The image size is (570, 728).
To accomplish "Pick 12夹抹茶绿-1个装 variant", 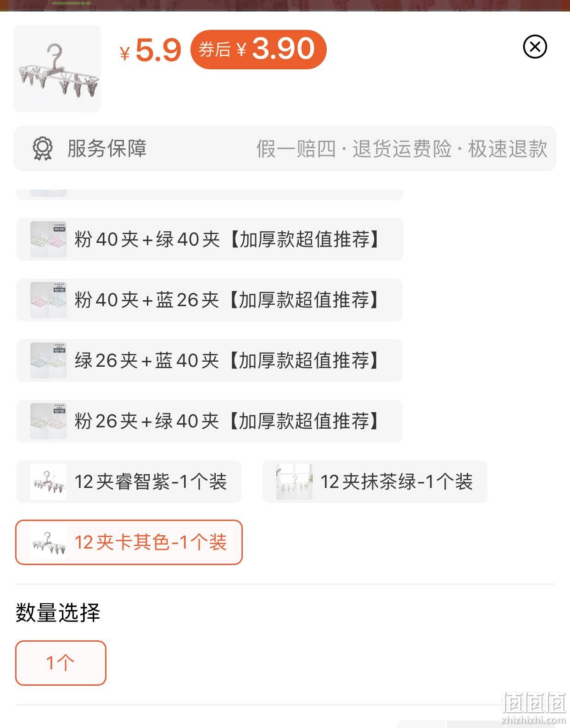I will [x=375, y=482].
